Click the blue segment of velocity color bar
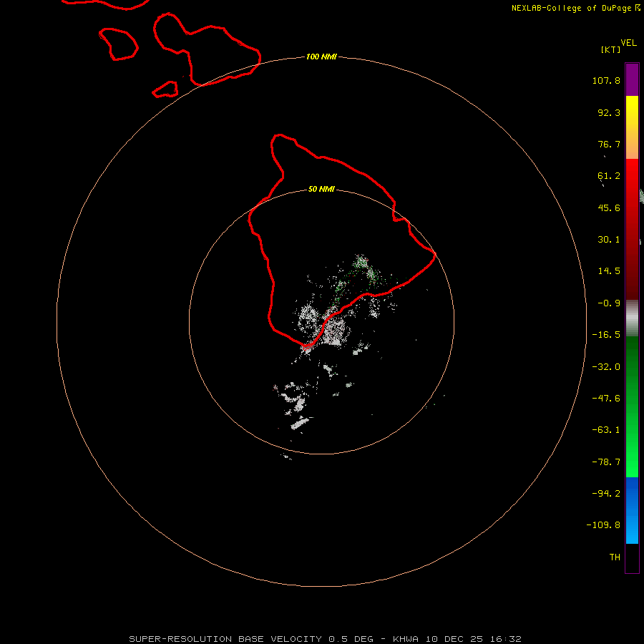This screenshot has height=644, width=644. click(632, 510)
